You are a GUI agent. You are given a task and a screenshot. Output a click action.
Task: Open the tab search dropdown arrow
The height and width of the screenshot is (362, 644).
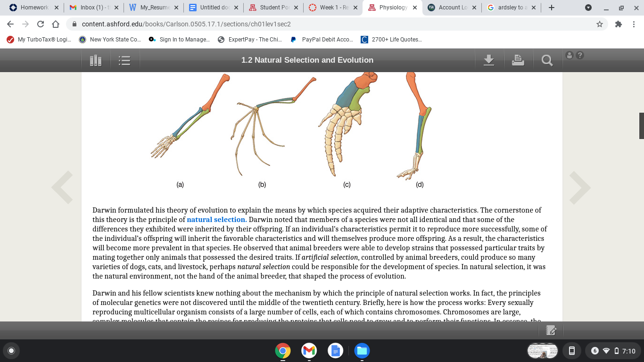pyautogui.click(x=588, y=8)
